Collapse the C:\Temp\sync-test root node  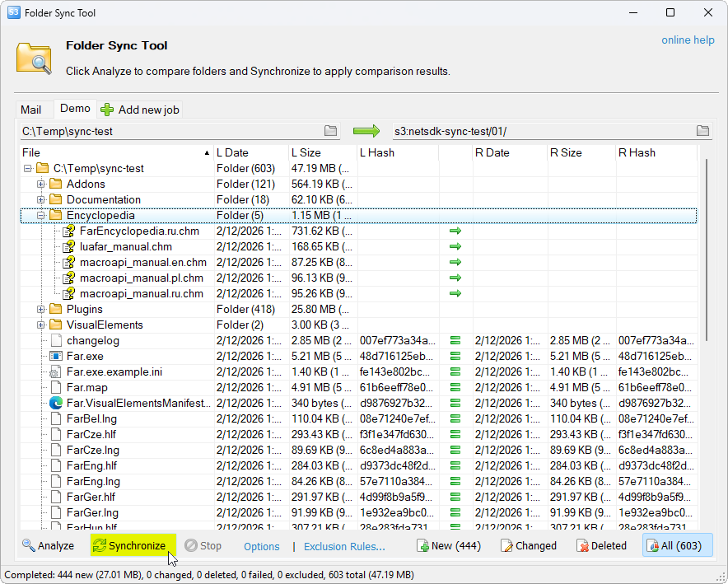pos(28,169)
